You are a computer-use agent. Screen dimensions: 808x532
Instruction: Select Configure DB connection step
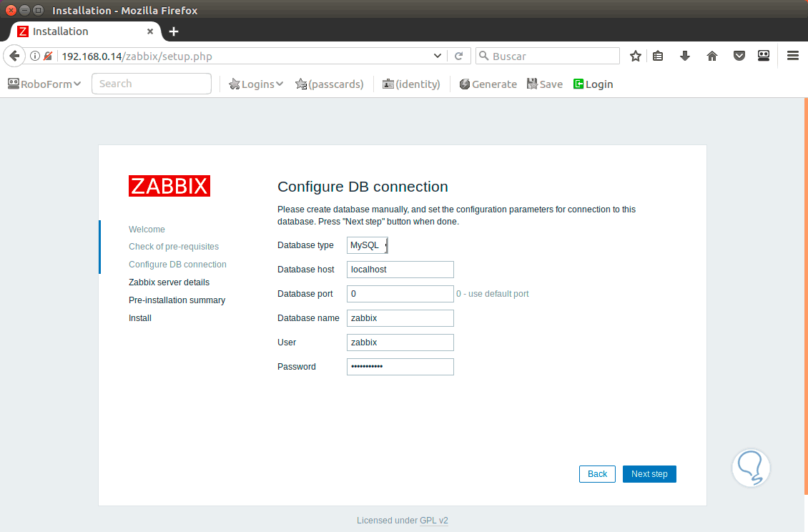tap(177, 264)
